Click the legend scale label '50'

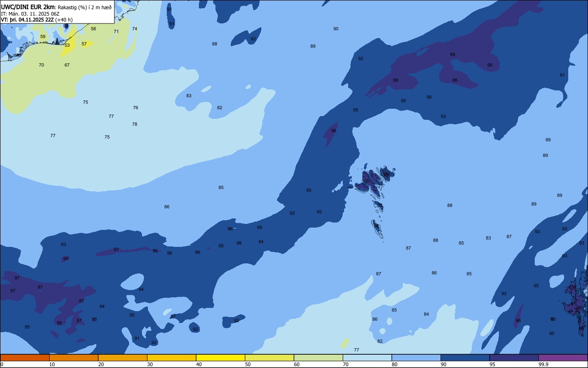(x=248, y=364)
